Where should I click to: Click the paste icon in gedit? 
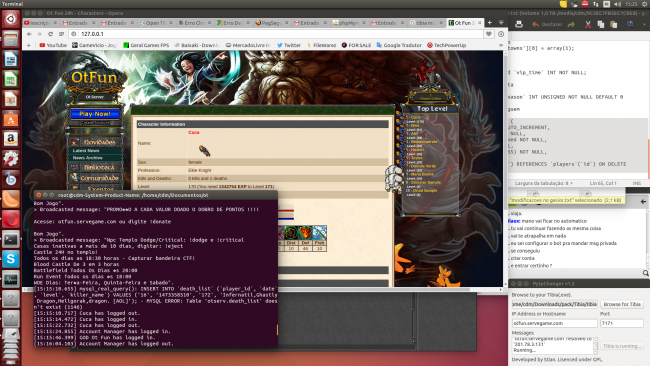[x=614, y=24]
